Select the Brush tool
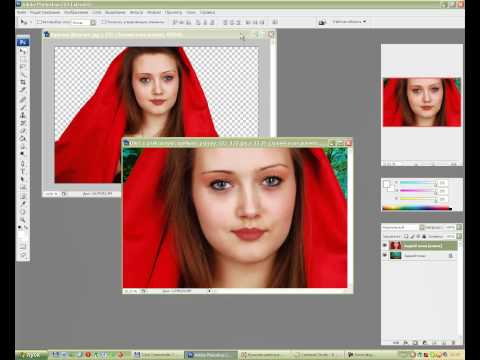 coord(23,107)
